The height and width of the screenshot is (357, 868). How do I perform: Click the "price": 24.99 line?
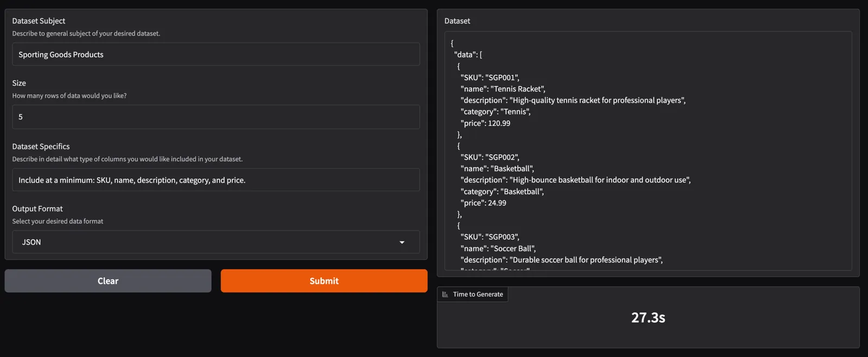483,203
